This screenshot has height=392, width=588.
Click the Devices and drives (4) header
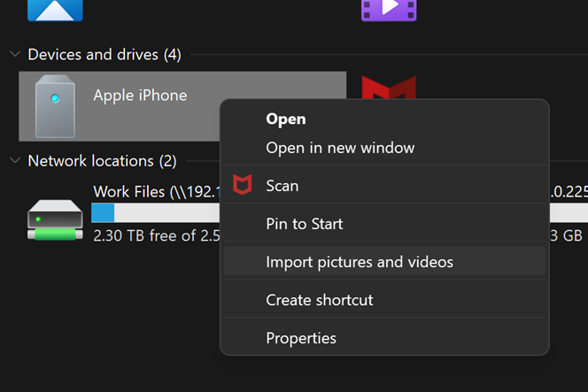pos(104,55)
